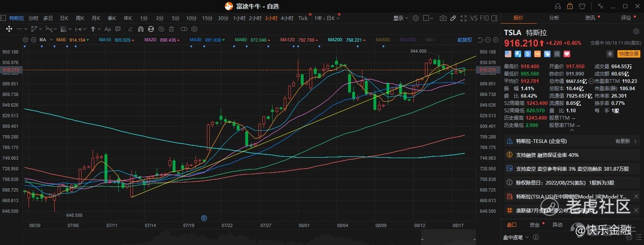
Task: Expand the arrow marker tool options
Action: click(x=99, y=29)
